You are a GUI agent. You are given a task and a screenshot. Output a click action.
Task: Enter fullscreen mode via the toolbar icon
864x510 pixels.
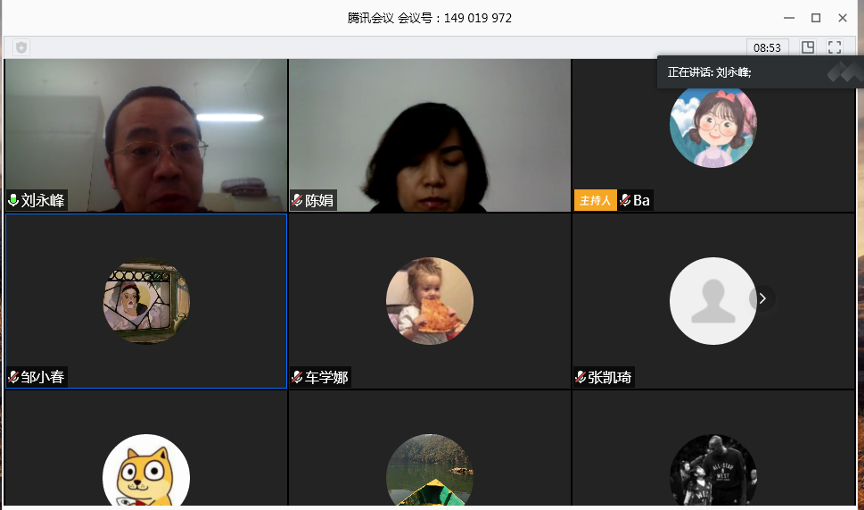click(x=835, y=47)
